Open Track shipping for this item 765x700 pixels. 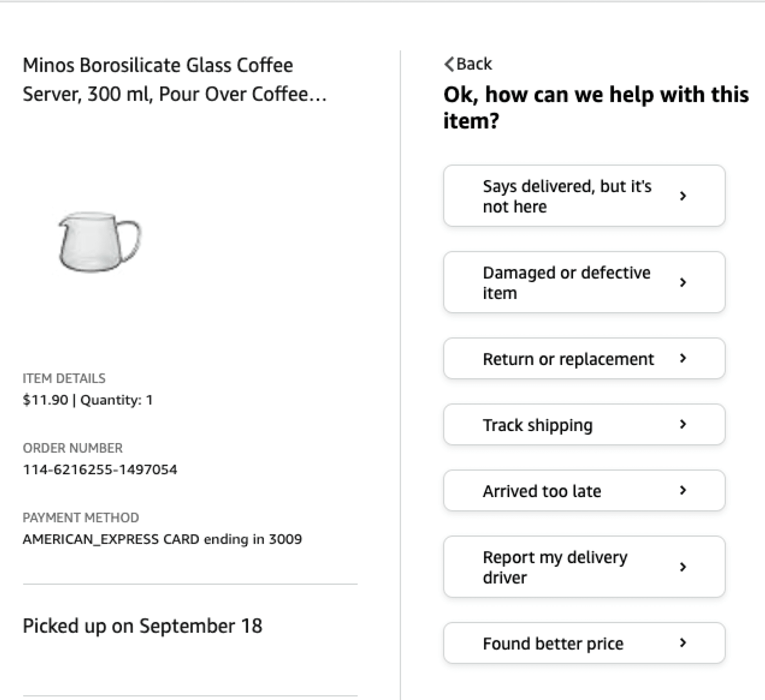click(584, 424)
